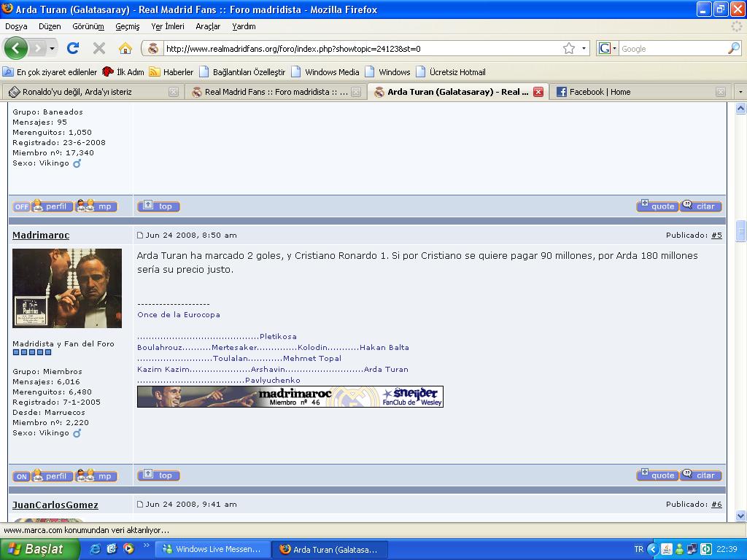Screen dimensions: 747x560
Task: Focus the Google search box
Action: pyautogui.click(x=673, y=49)
